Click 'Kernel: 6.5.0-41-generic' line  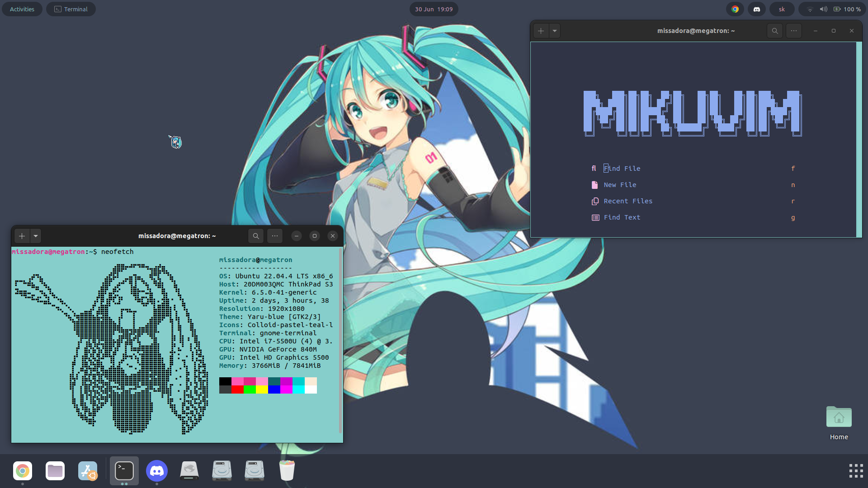tap(268, 292)
